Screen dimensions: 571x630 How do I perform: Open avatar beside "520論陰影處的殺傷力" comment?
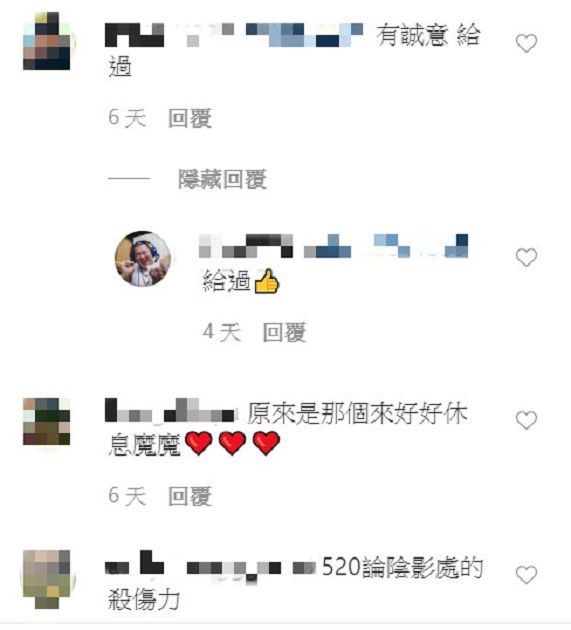47,579
